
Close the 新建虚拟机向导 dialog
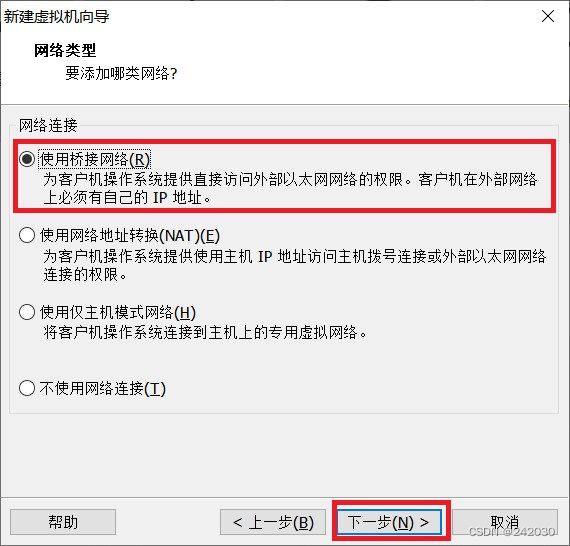tap(548, 16)
